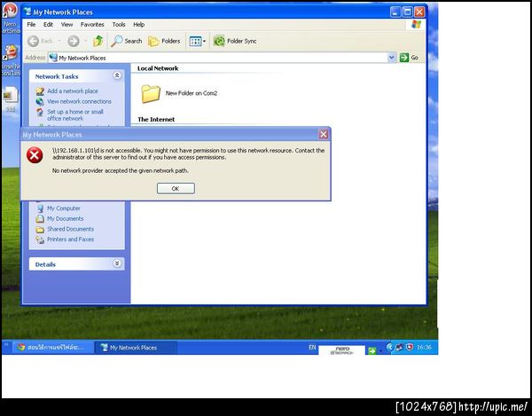
Task: Toggle the Folders pane button
Action: [x=164, y=41]
